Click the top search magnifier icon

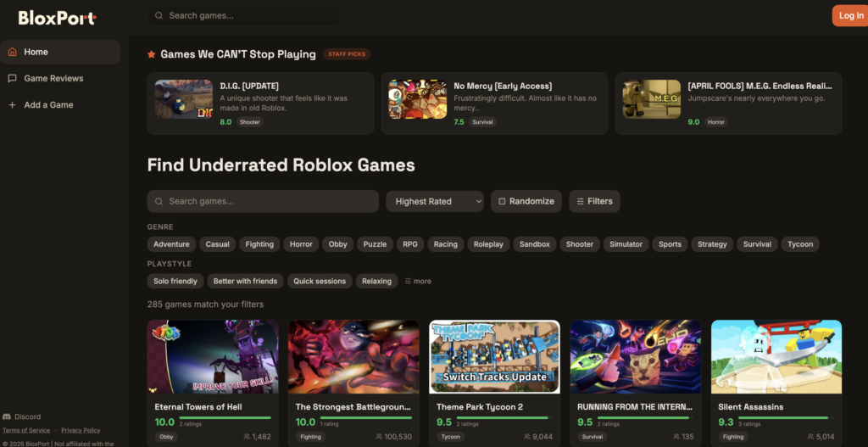point(159,15)
